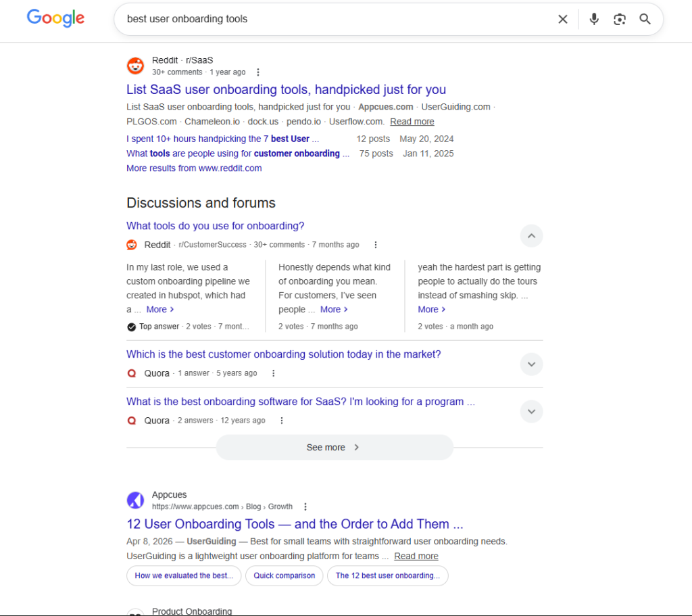Expand the Quora 1 answer discussion
This screenshot has width=692, height=616.
click(x=531, y=364)
